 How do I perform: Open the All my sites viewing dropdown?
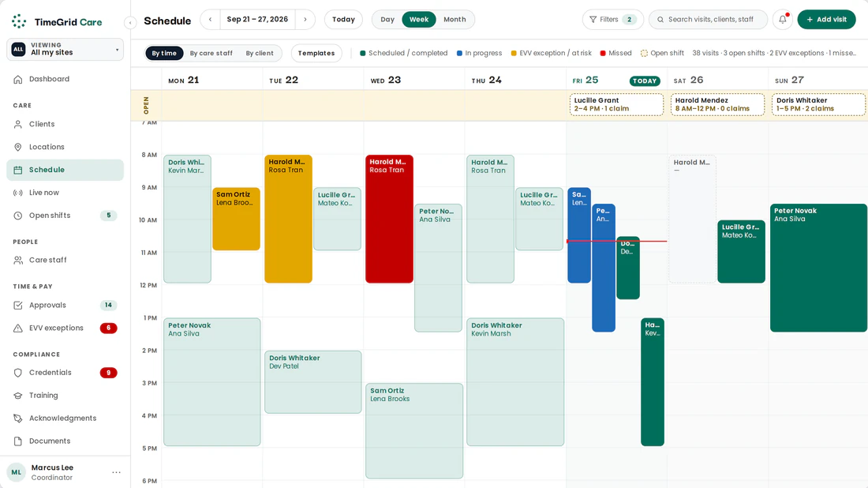tap(65, 49)
